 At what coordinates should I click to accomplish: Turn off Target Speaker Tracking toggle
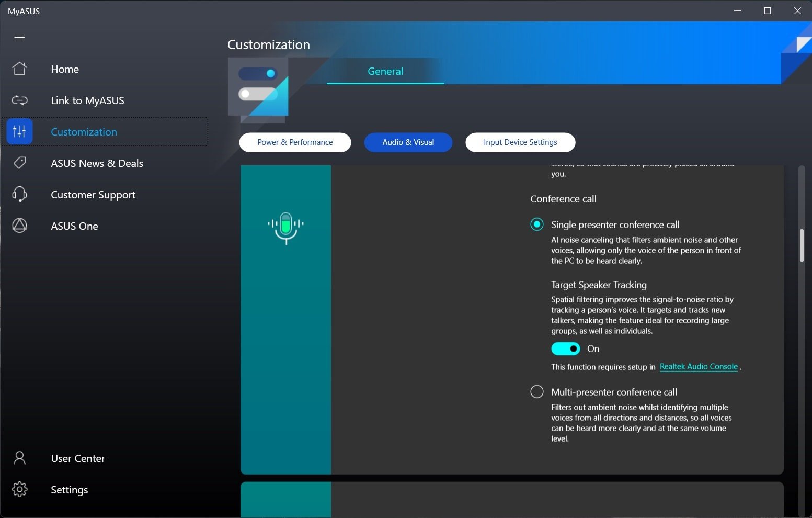tap(565, 348)
